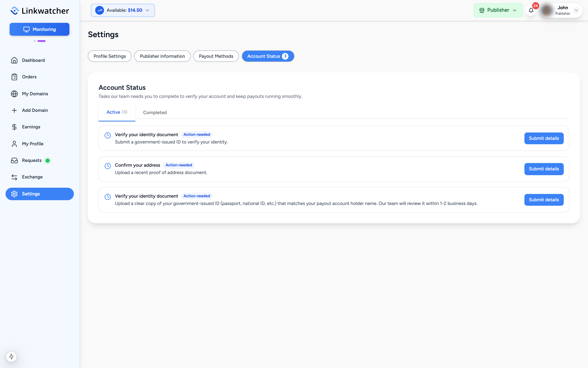Click the Monitoring monitor icon
Viewport: 588px width, 368px height.
(26, 29)
